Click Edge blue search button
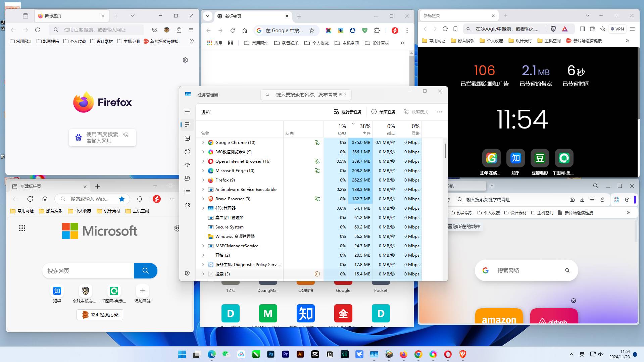This screenshot has width=644, height=362. [145, 271]
